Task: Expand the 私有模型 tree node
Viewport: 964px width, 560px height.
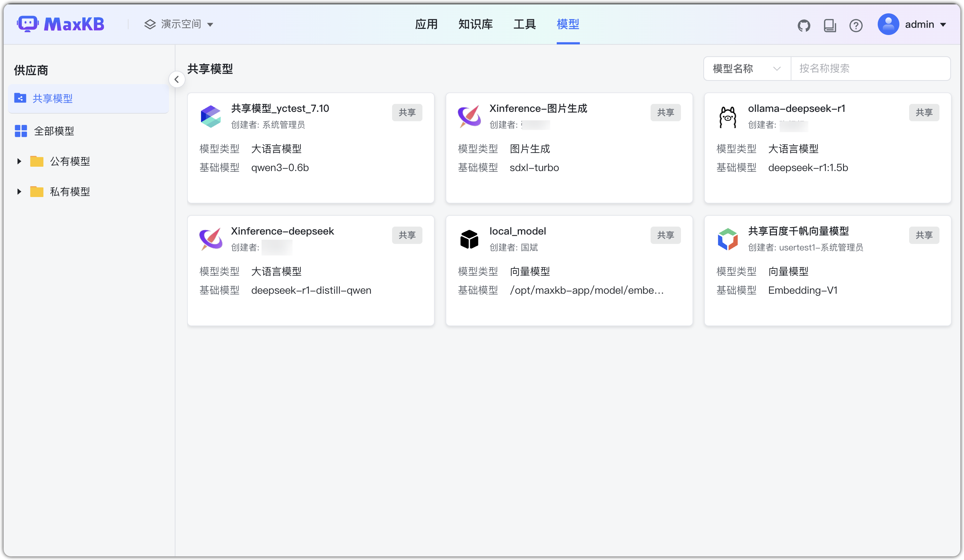Action: 19,192
